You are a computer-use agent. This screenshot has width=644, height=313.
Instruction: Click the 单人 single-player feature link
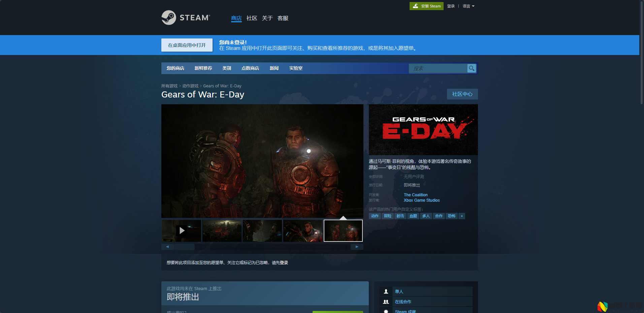[399, 291]
